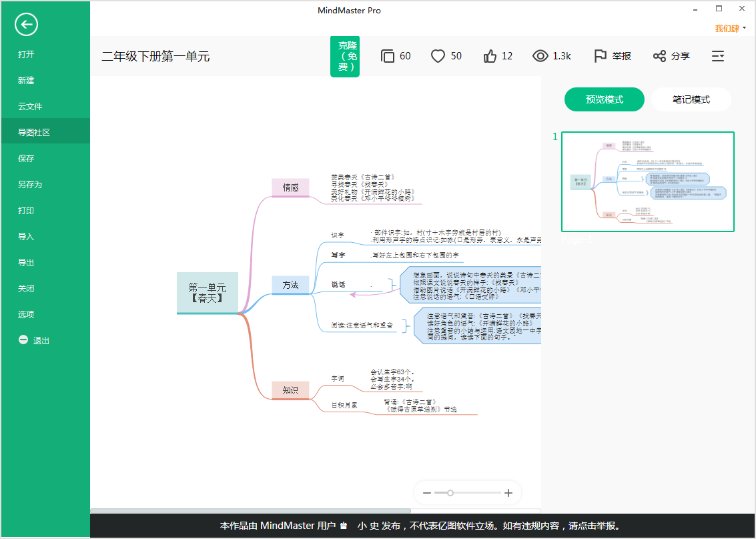
Task: Click the copy count icon showing 60
Action: click(388, 56)
